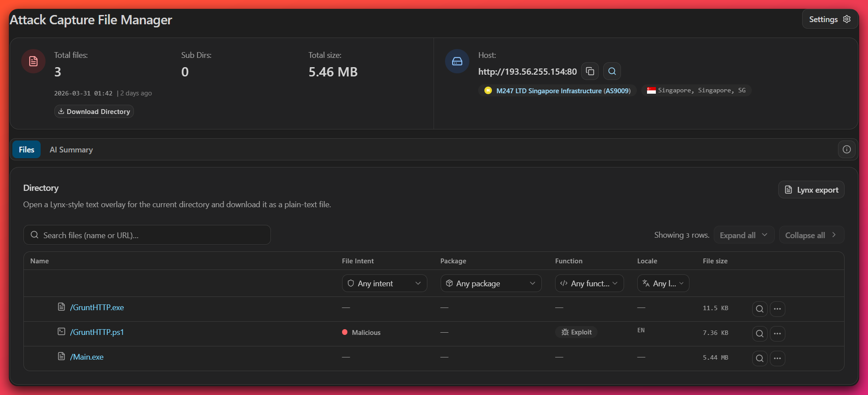Open the /GruntHTTP.ps1 file link

[97, 332]
